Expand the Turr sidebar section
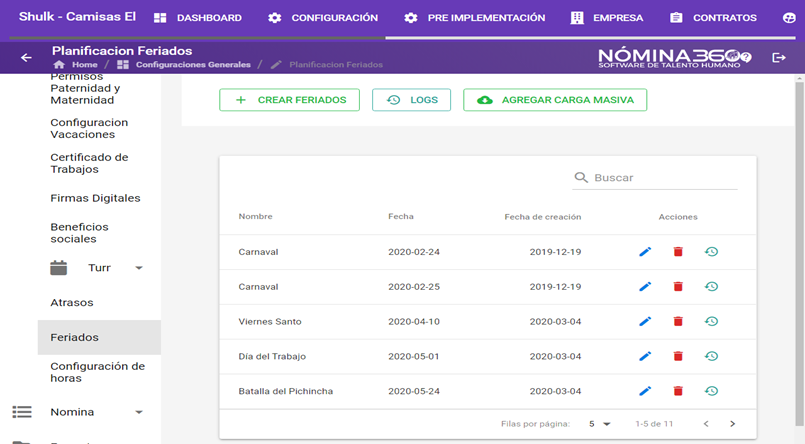 pos(139,268)
